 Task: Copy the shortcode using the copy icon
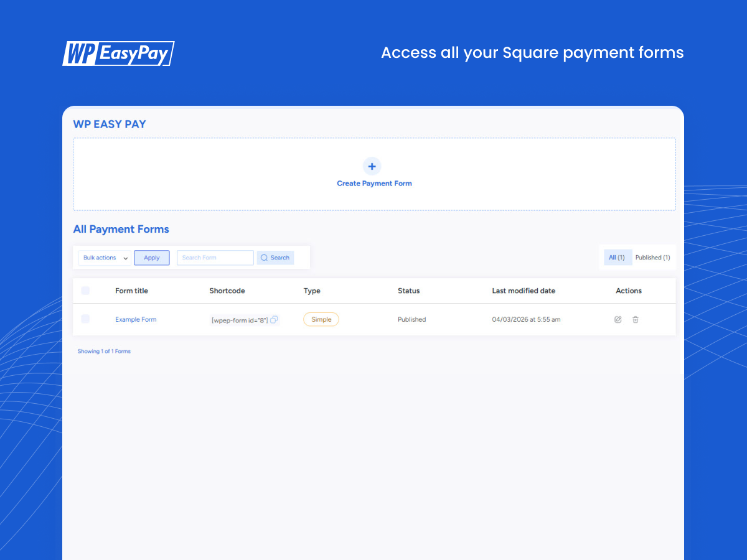click(x=275, y=319)
